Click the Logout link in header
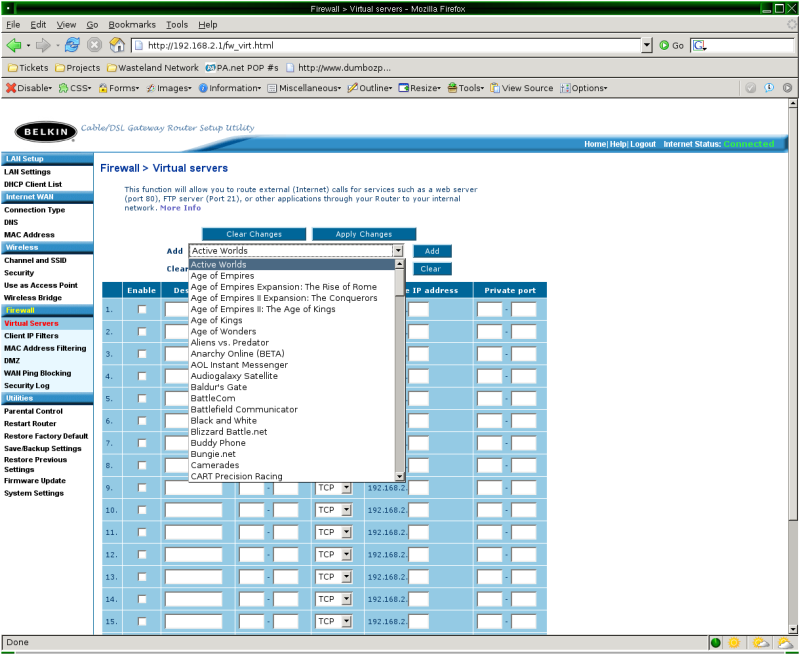 pos(643,144)
